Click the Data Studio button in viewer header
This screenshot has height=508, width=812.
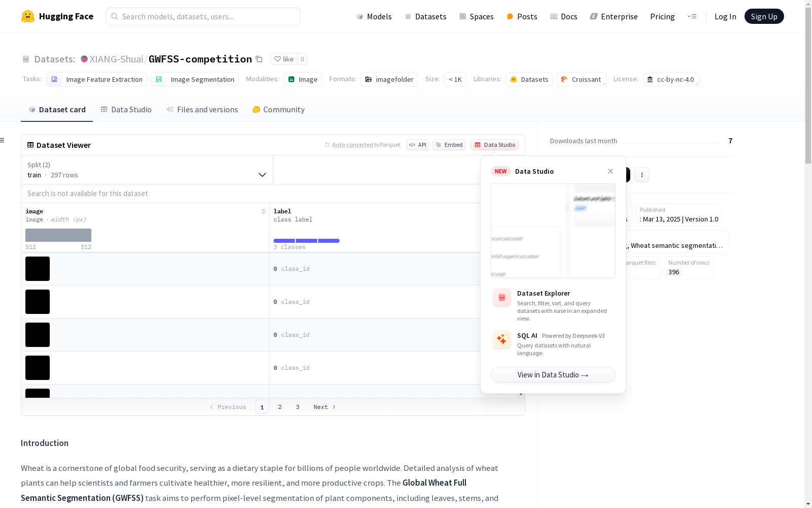(x=494, y=145)
